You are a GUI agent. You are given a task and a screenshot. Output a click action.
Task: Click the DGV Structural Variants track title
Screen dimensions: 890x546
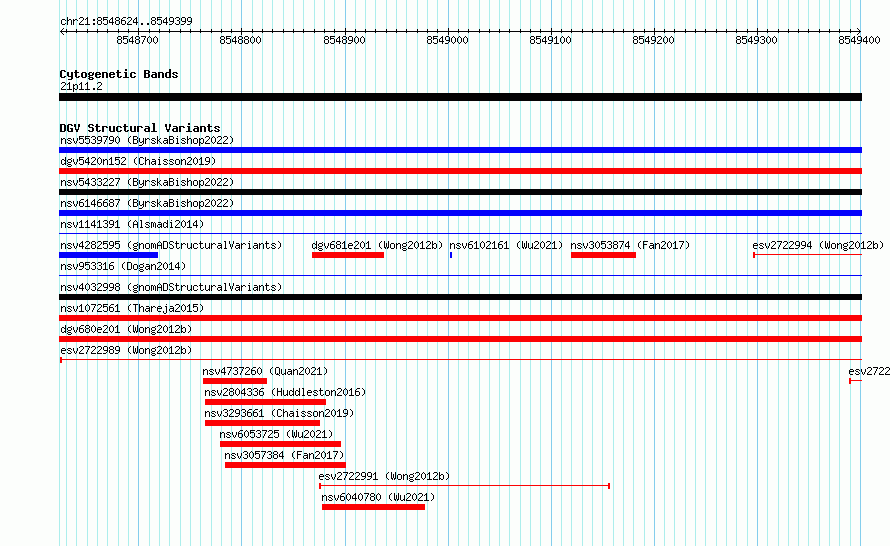pos(140,128)
